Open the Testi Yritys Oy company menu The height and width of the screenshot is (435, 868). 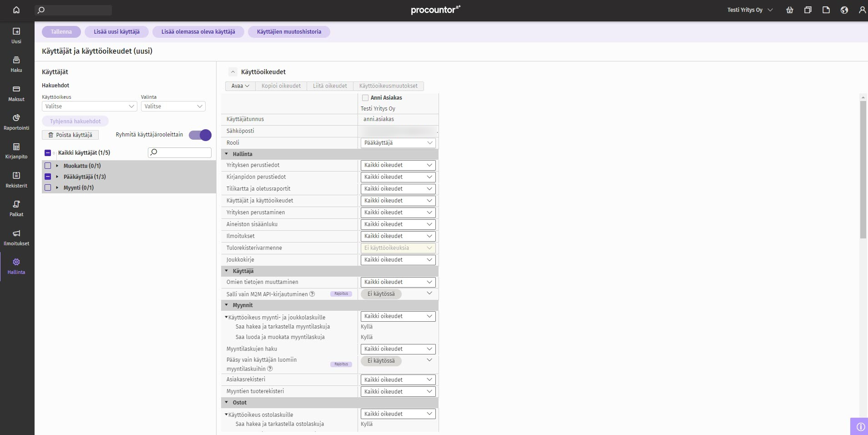(750, 10)
